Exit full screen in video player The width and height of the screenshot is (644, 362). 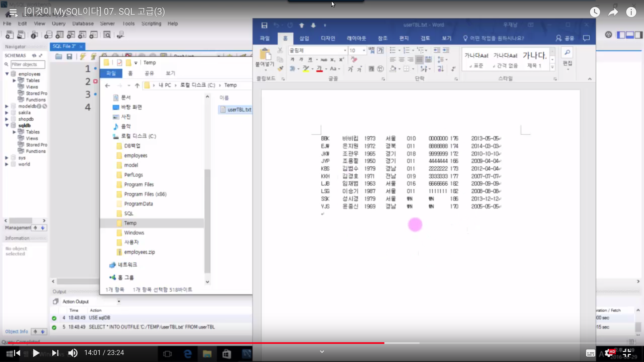pyautogui.click(x=627, y=353)
